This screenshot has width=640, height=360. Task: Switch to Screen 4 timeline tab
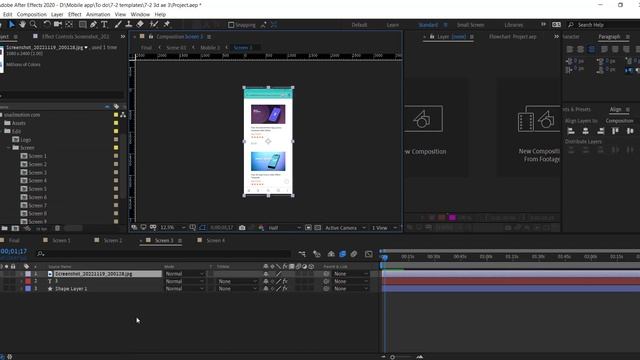pyautogui.click(x=216, y=240)
